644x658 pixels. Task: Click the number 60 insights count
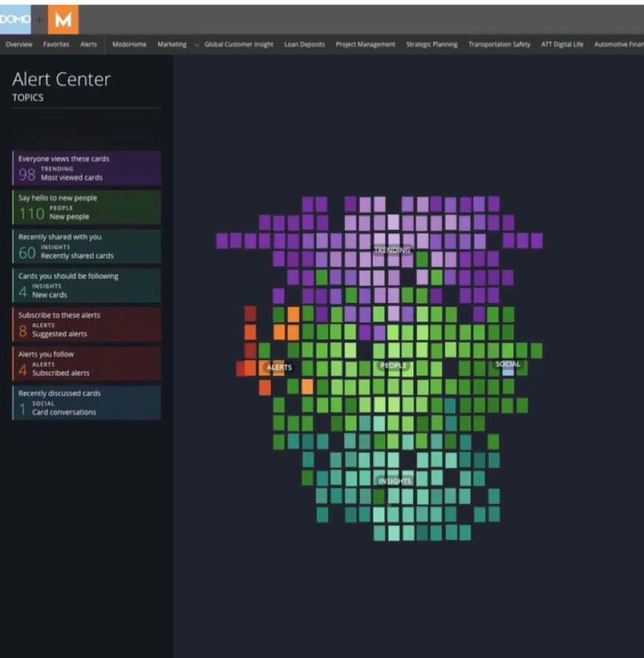coord(27,253)
